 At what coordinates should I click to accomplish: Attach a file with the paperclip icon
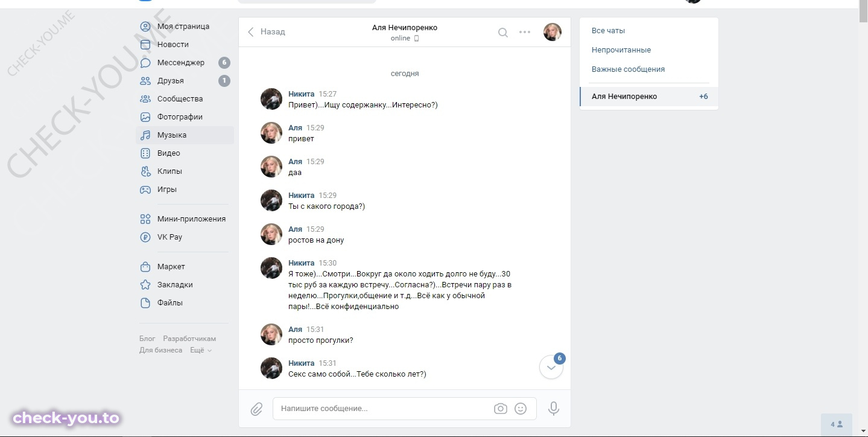pyautogui.click(x=257, y=409)
